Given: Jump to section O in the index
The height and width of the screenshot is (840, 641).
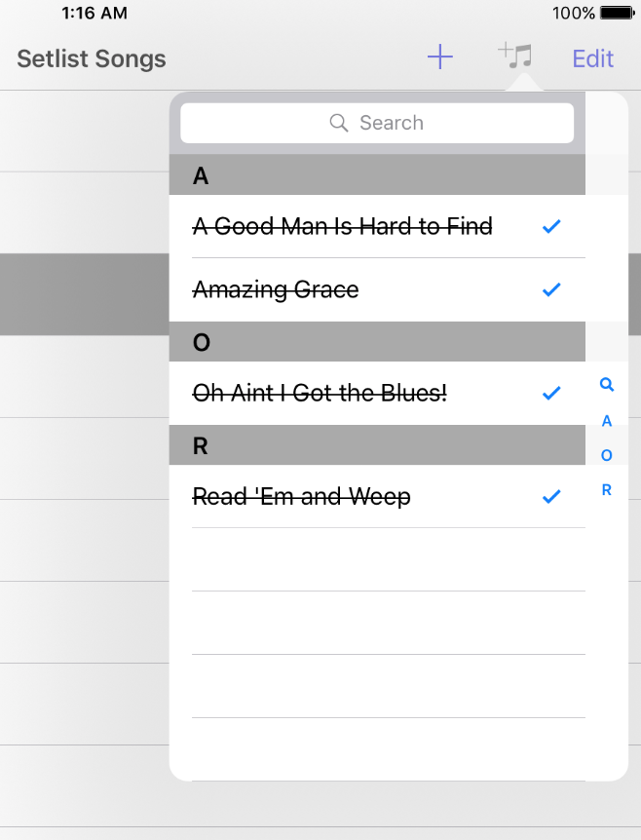Looking at the screenshot, I should click(607, 455).
